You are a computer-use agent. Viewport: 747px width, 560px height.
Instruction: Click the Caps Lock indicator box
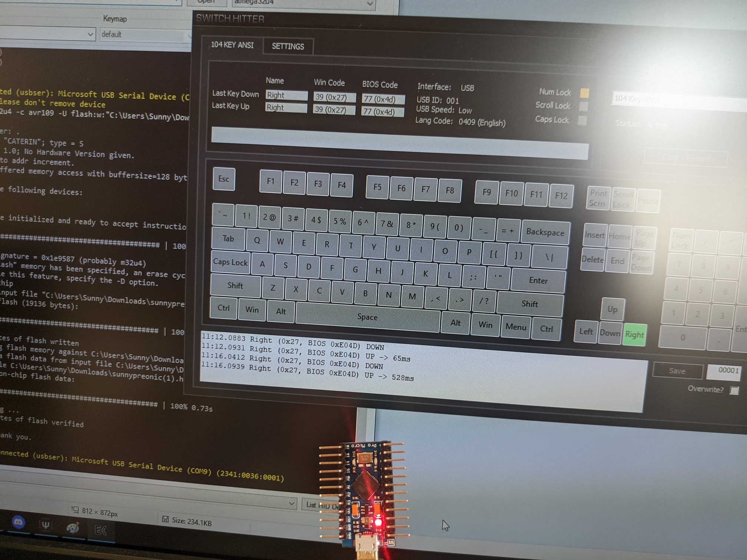click(x=582, y=120)
